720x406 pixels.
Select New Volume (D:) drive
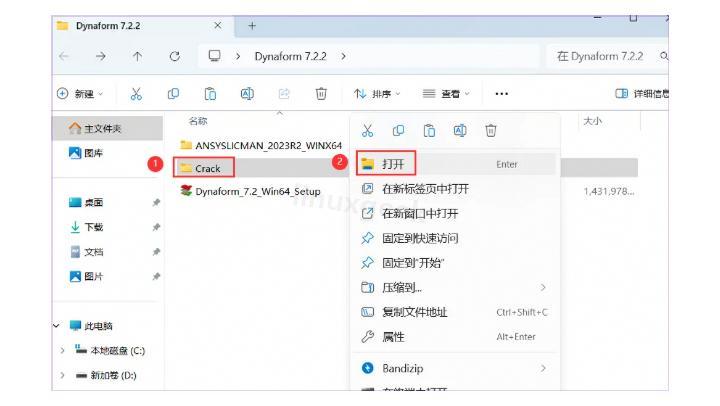[106, 375]
